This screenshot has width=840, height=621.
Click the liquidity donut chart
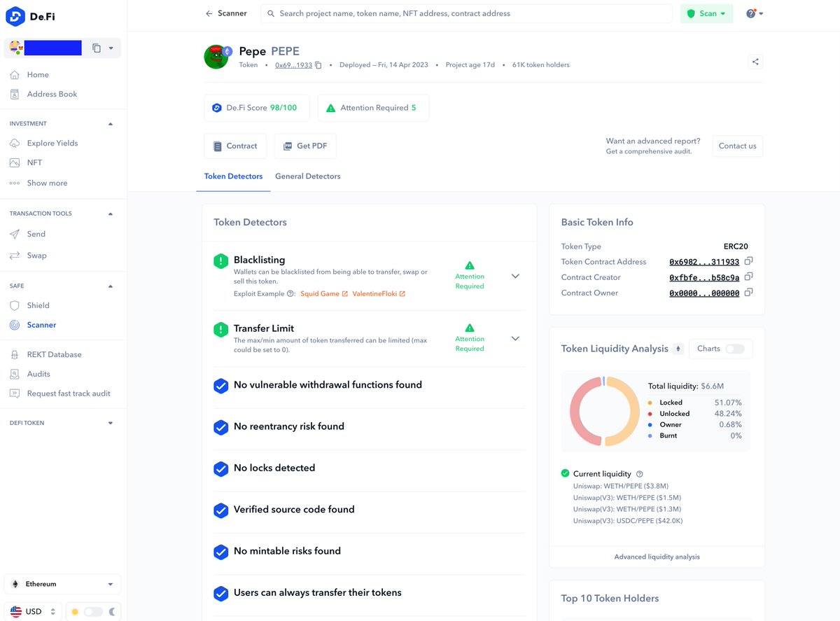[x=605, y=411]
